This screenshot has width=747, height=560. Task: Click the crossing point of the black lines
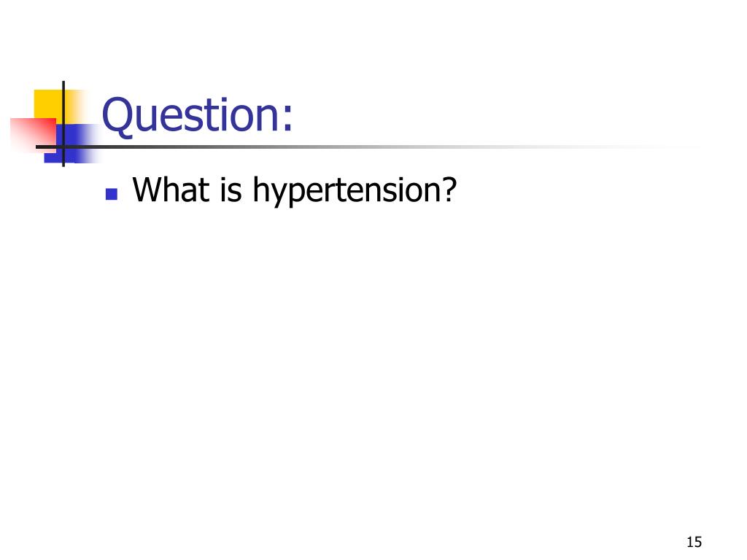pos(63,147)
